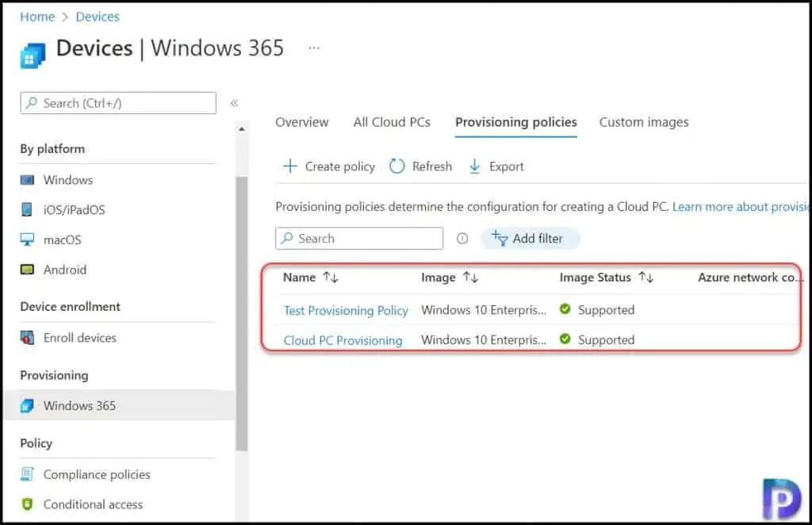Go to Home breadcrumb link
This screenshot has width=812, height=525.
[37, 17]
